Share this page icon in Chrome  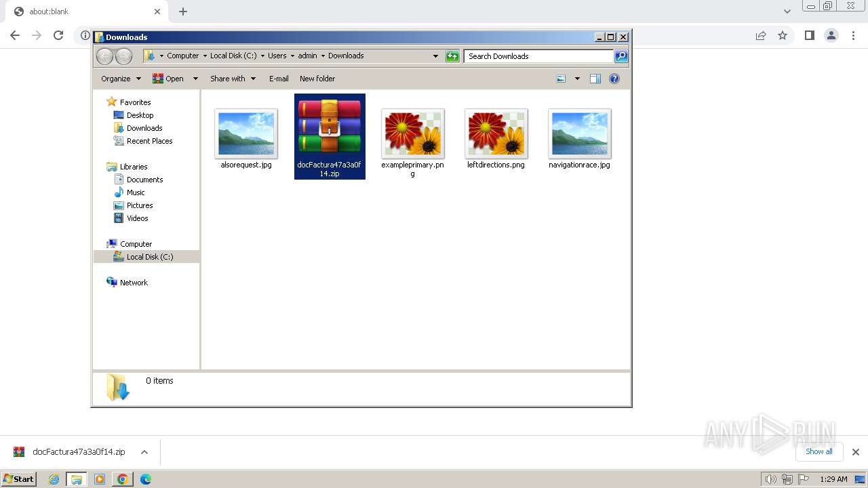[x=761, y=35]
